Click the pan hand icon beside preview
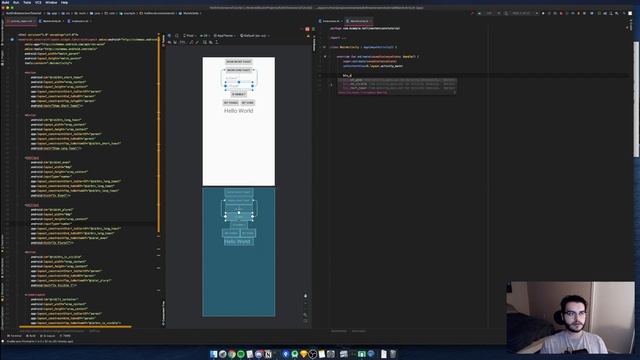The height and width of the screenshot is (360, 640). 305,296
